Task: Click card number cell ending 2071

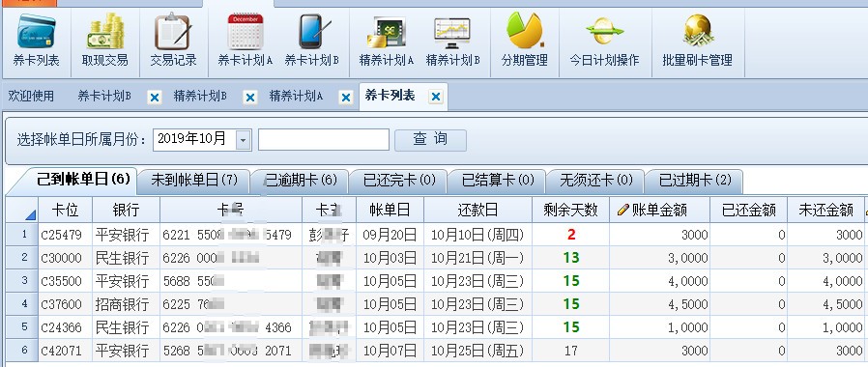Action: [x=231, y=351]
